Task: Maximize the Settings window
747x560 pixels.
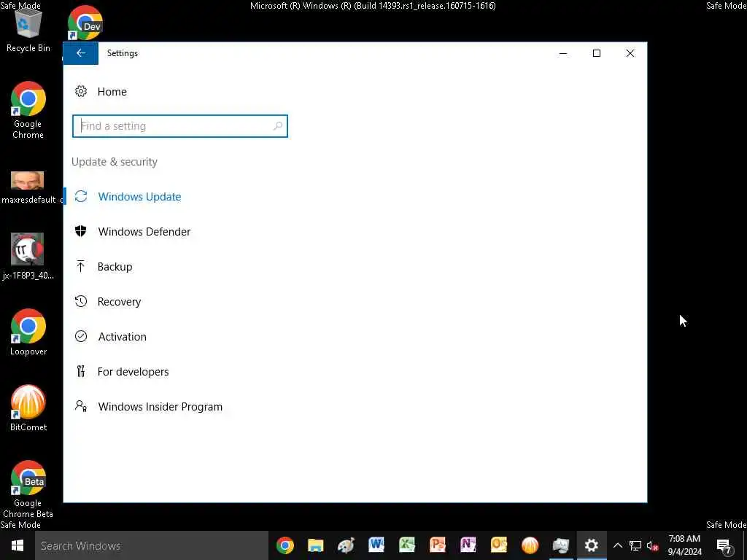Action: pos(597,53)
